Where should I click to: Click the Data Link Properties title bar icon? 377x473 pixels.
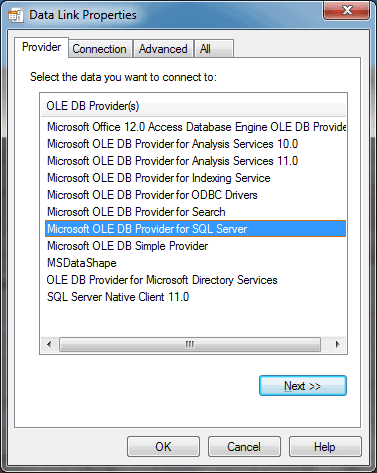point(16,15)
